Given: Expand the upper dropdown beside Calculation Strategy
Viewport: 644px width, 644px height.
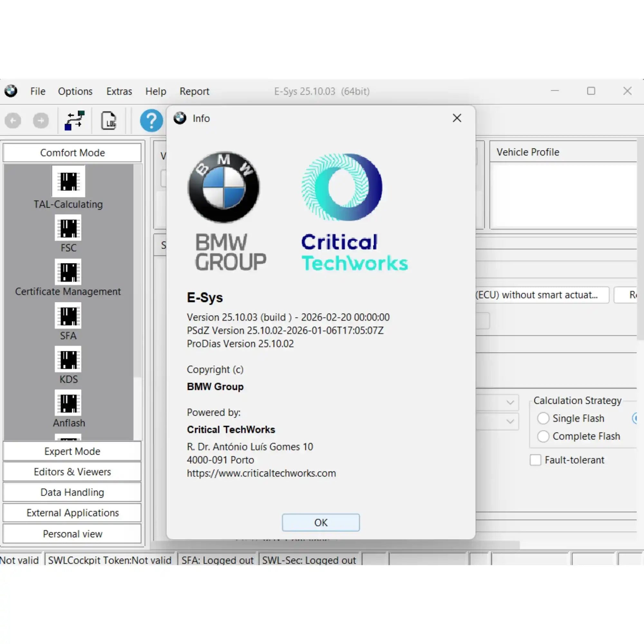Looking at the screenshot, I should 510,402.
